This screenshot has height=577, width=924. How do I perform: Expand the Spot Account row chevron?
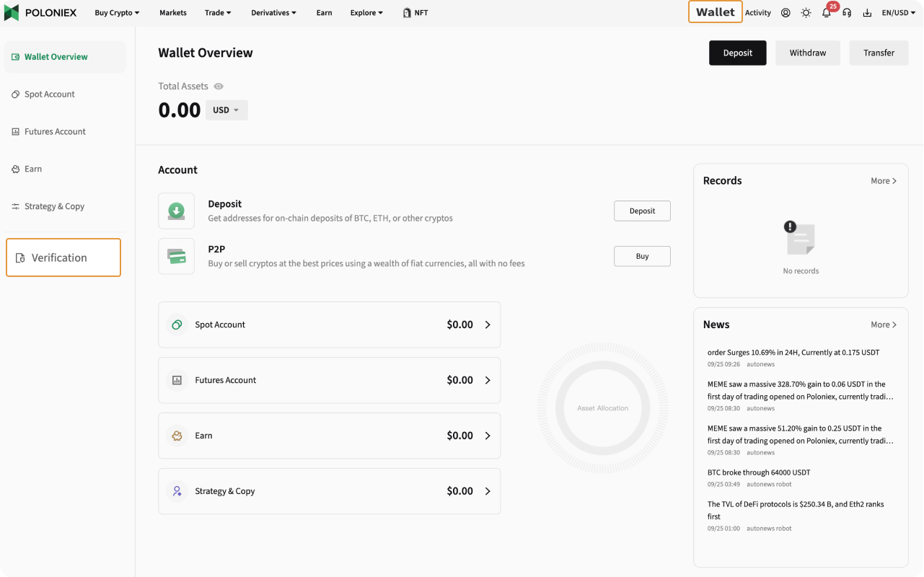[x=488, y=325]
